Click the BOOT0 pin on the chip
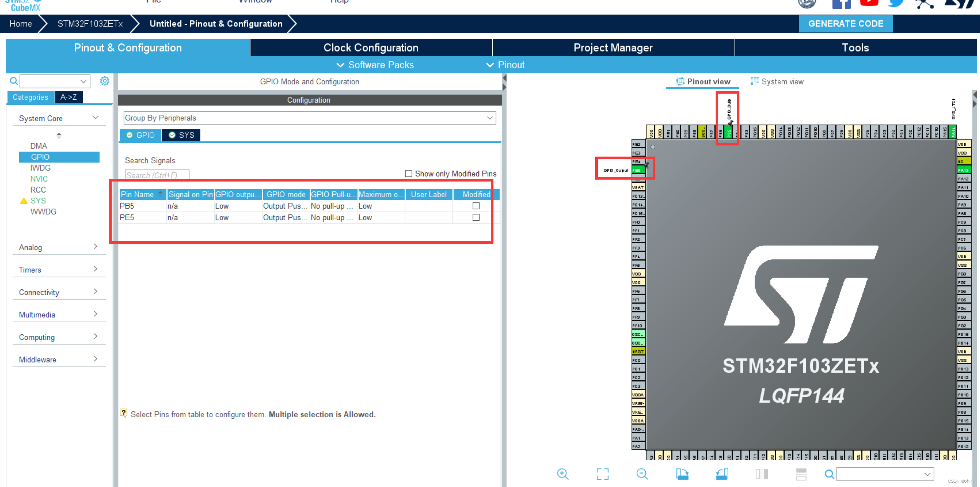Image resolution: width=980 pixels, height=487 pixels. (703, 132)
